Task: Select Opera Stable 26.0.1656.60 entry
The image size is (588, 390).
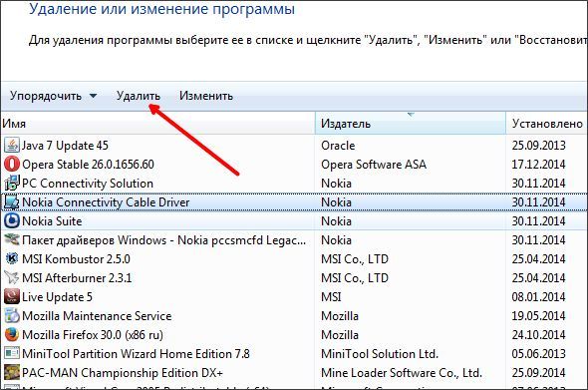Action: point(294,164)
